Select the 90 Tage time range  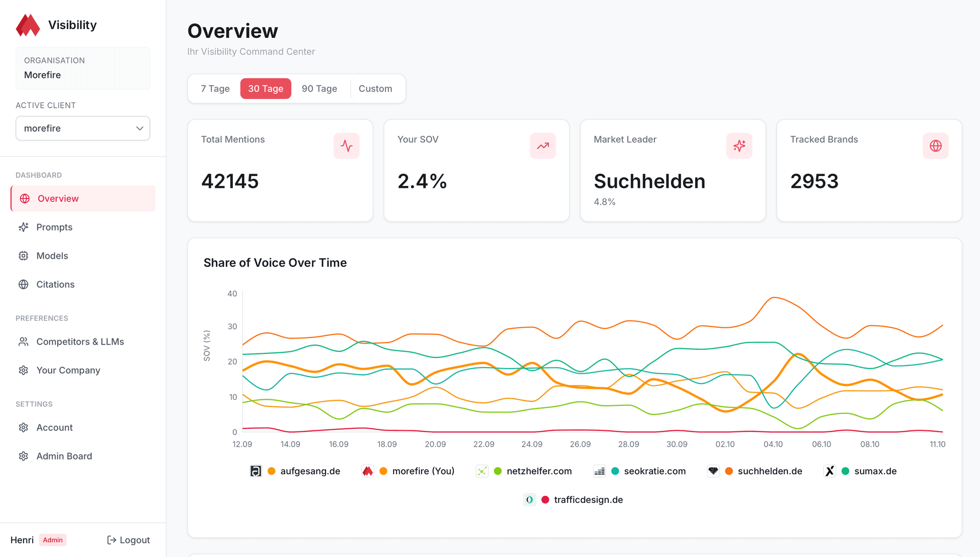(319, 88)
